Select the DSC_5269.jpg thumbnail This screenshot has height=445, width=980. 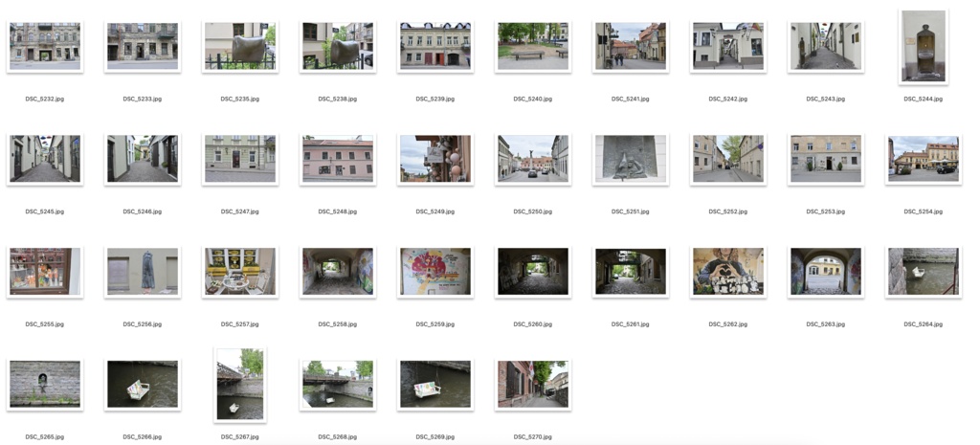click(x=435, y=385)
